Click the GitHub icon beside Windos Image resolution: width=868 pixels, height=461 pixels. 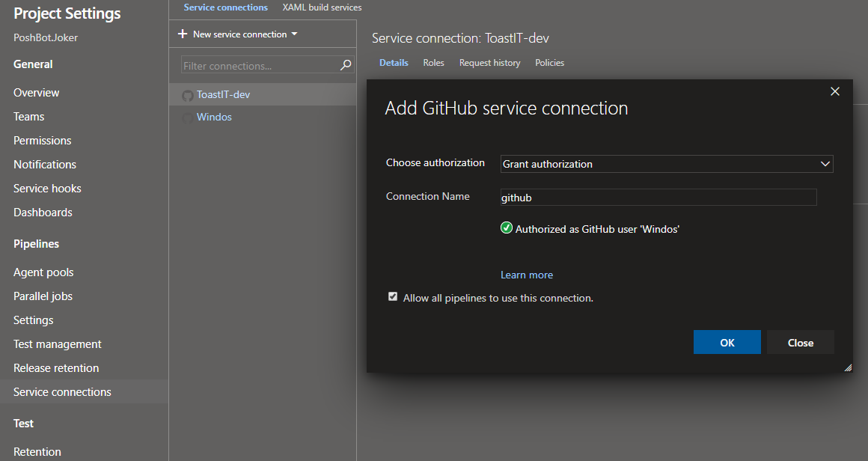click(188, 118)
